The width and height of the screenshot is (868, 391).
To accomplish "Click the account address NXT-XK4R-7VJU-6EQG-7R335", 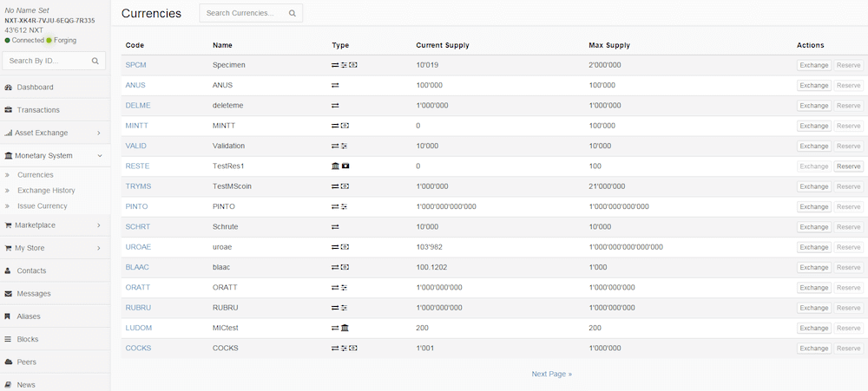I will pos(49,21).
